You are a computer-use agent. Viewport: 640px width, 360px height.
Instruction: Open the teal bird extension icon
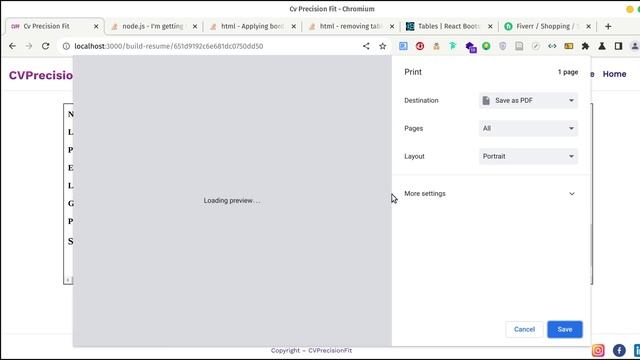(x=453, y=46)
